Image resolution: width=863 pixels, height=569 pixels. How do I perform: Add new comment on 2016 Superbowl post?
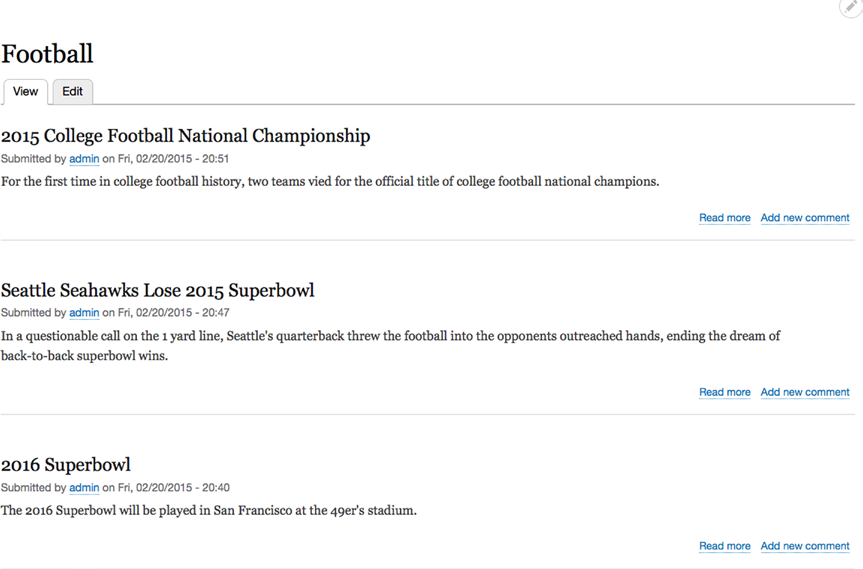click(805, 546)
